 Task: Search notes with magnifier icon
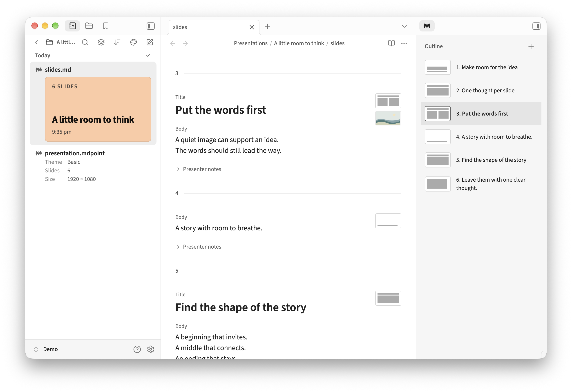point(85,42)
